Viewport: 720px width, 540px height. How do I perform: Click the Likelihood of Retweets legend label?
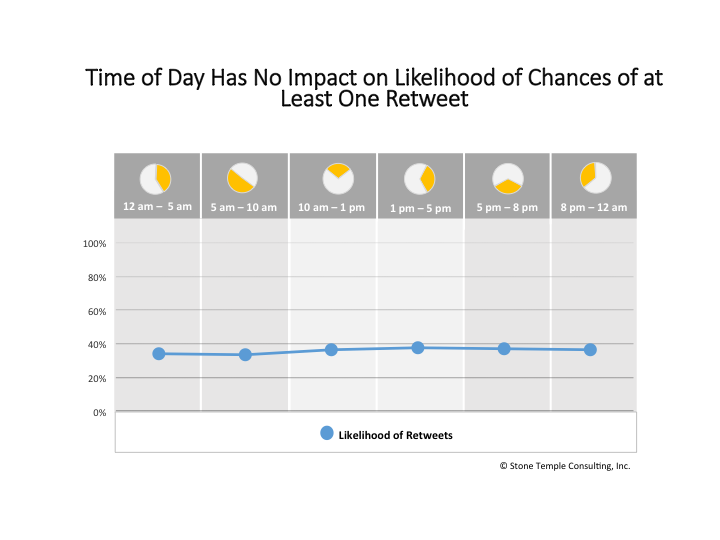pos(395,435)
